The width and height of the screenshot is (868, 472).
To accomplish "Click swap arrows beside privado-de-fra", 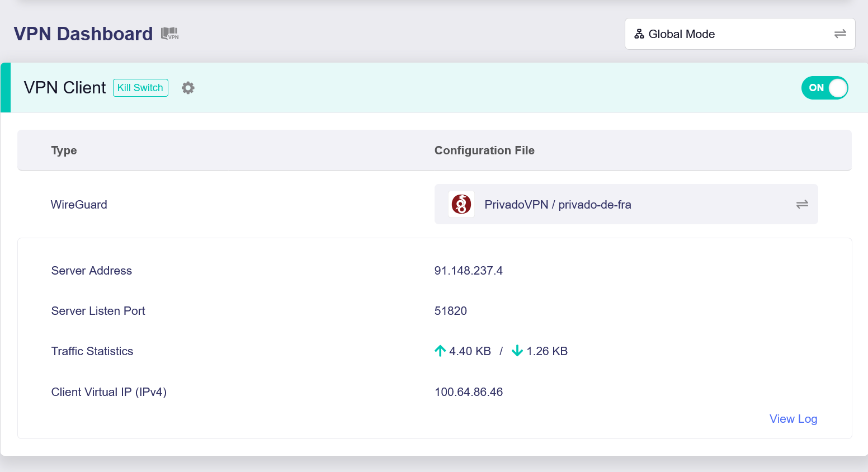I will 802,205.
